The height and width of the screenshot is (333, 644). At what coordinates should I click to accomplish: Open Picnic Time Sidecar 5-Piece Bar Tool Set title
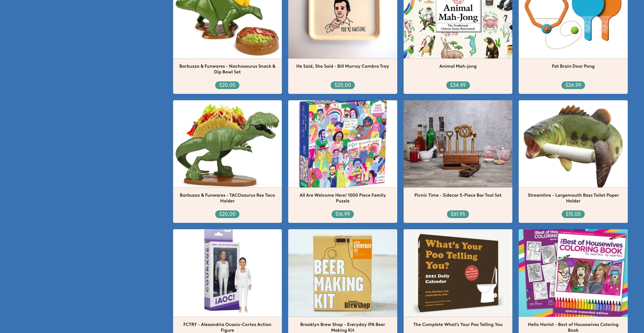click(x=458, y=195)
